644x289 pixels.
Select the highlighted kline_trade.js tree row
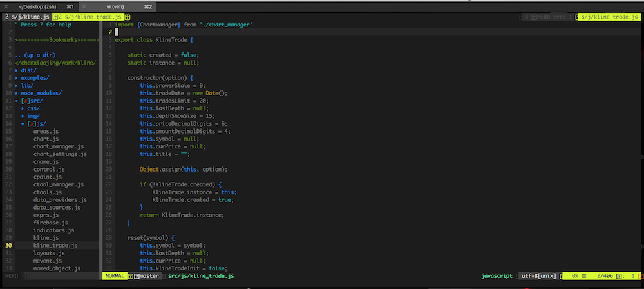coord(55,245)
